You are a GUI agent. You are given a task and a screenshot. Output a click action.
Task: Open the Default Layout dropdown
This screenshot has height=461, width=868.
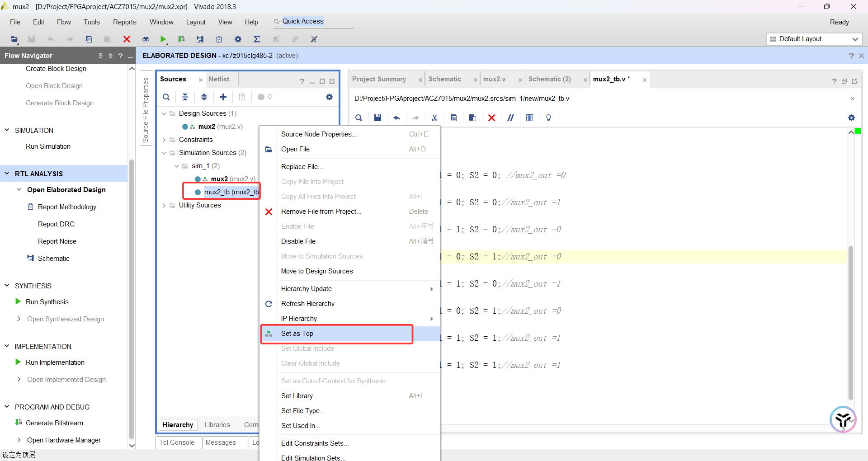tap(814, 39)
